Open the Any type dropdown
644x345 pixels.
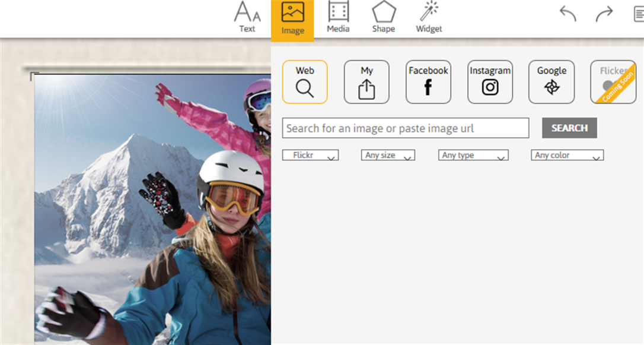(474, 155)
